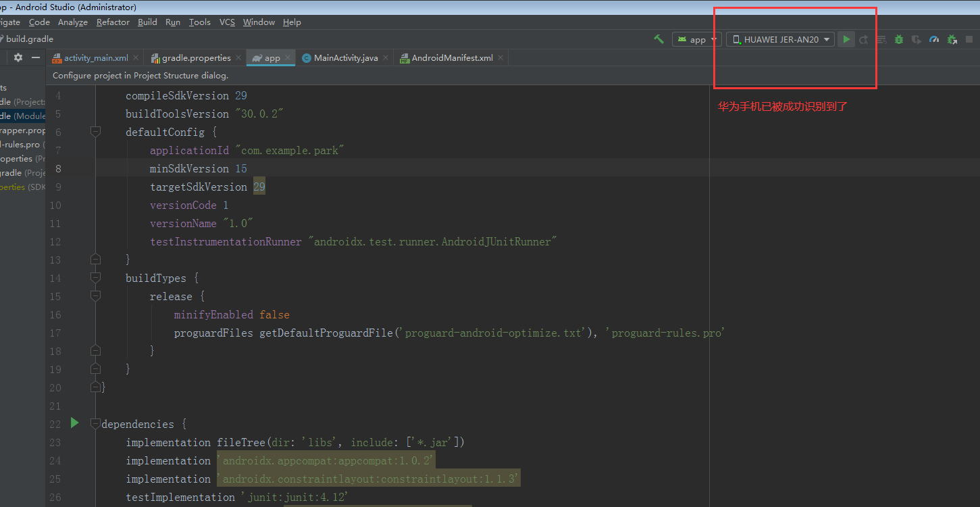The width and height of the screenshot is (980, 507).
Task: Close the activity_main.xml tab
Action: (x=136, y=57)
